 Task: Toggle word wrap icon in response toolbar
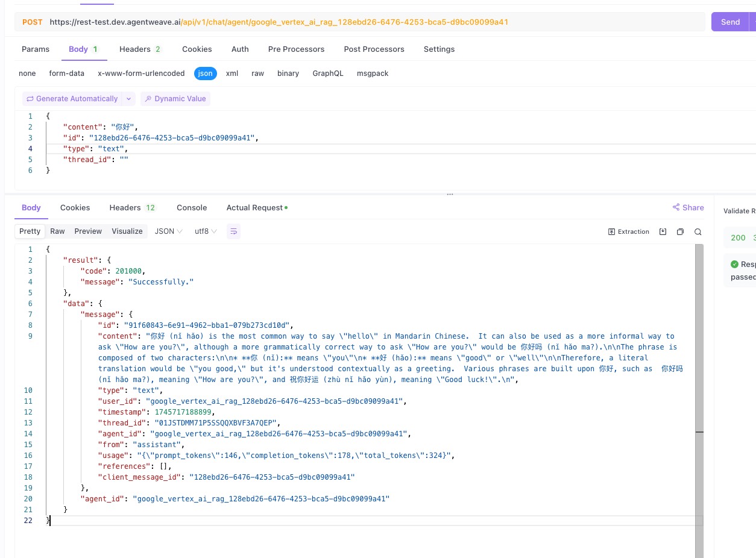coord(233,231)
